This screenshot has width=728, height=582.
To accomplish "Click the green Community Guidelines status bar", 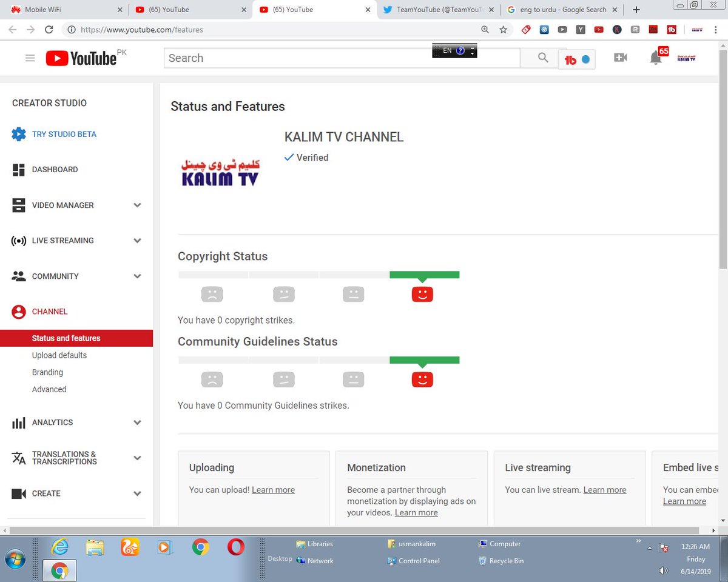I will pyautogui.click(x=424, y=360).
